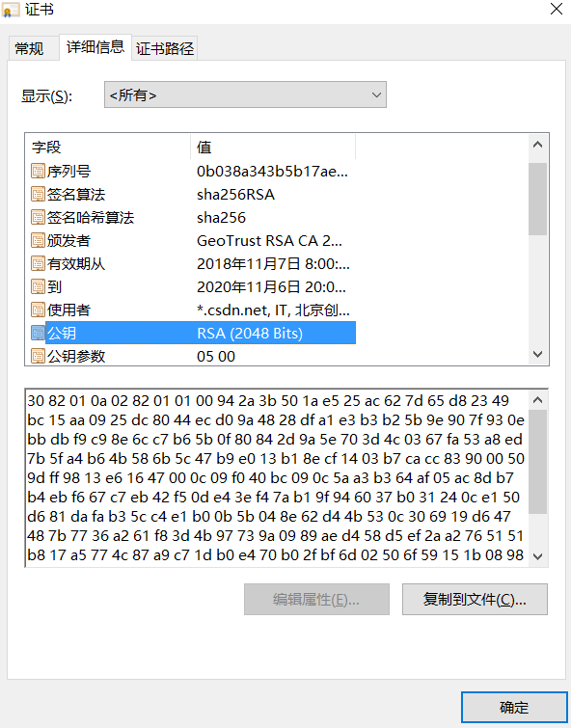Select the 使用者 row label
571x728 pixels.
(x=68, y=310)
